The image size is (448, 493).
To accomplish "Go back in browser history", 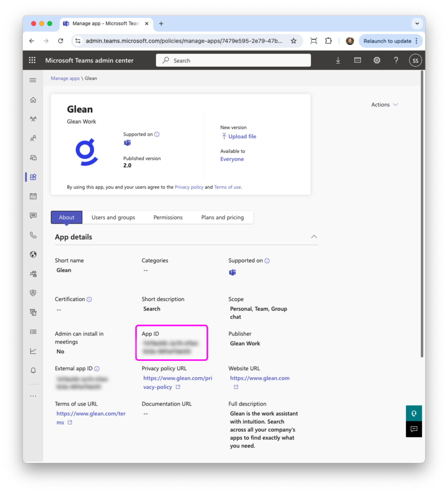I will coord(32,41).
